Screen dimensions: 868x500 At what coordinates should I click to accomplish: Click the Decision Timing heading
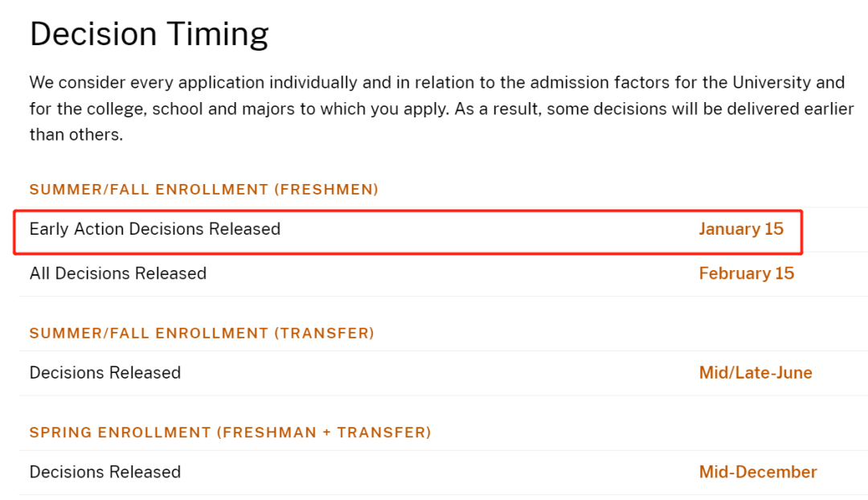point(149,35)
